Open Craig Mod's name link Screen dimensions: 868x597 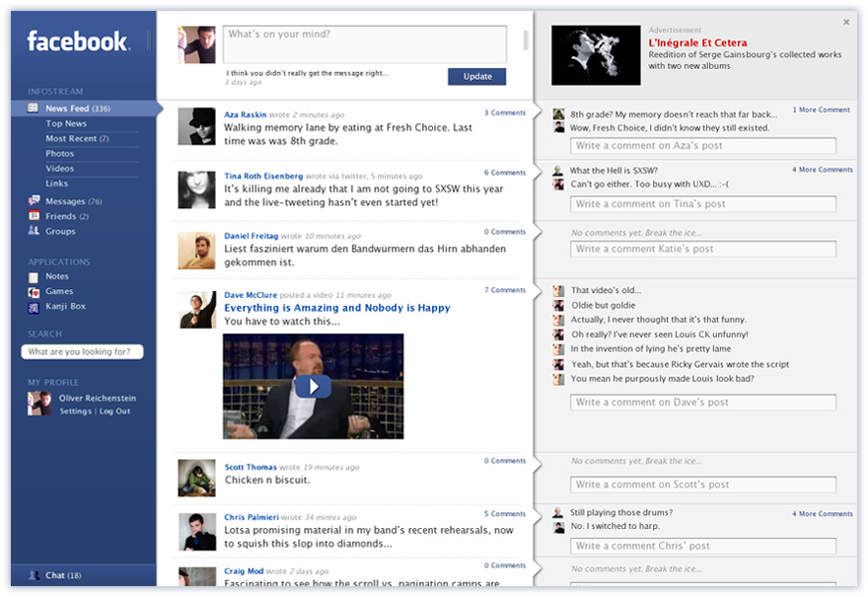(244, 571)
